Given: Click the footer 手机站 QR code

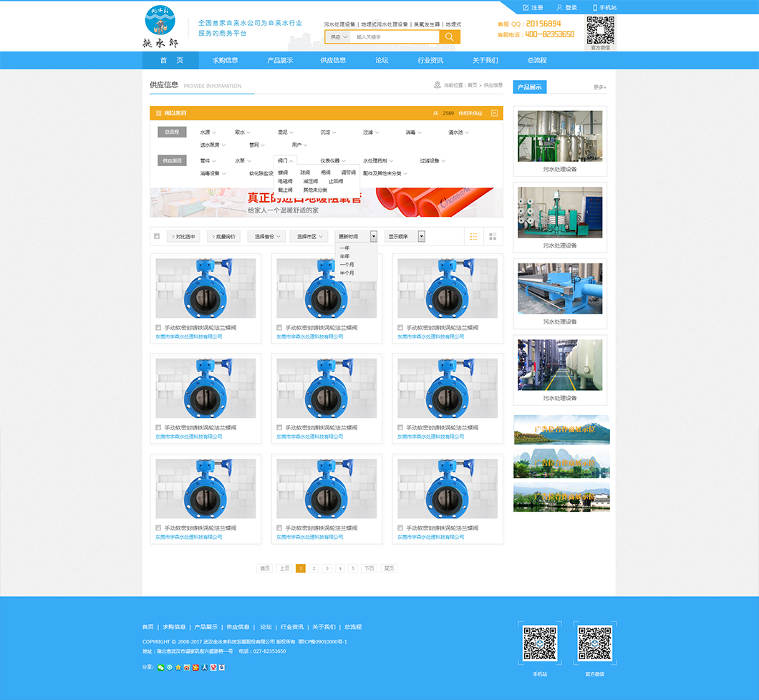Looking at the screenshot, I should pos(540,643).
